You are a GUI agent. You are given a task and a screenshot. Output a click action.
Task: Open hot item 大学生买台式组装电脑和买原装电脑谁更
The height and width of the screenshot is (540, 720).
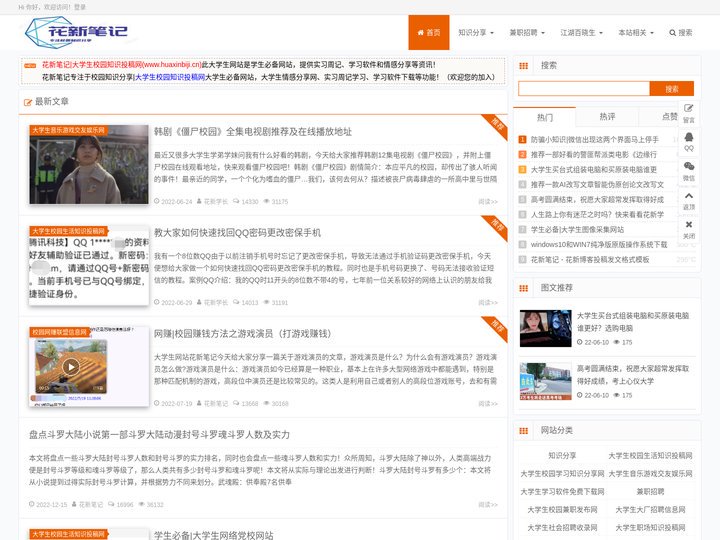(x=593, y=169)
